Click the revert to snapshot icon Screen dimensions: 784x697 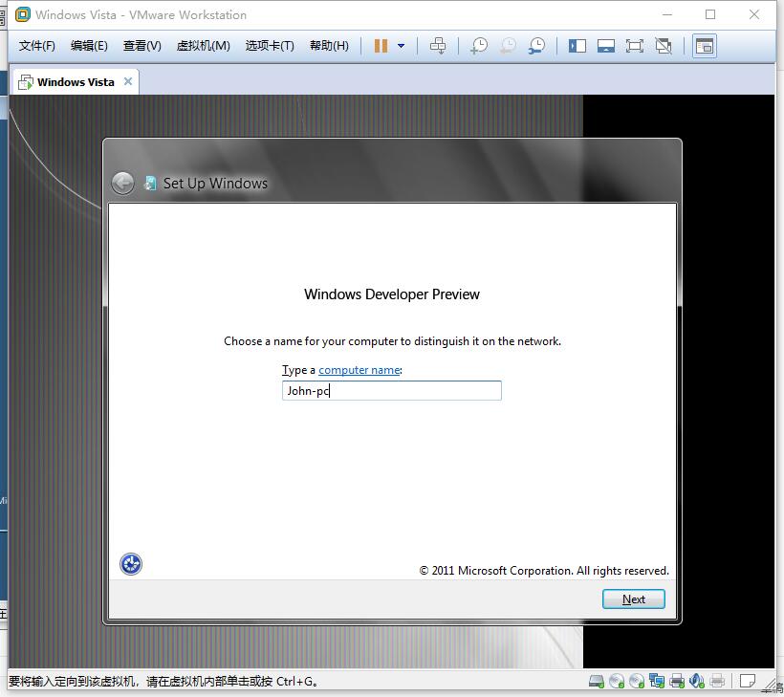point(508,46)
